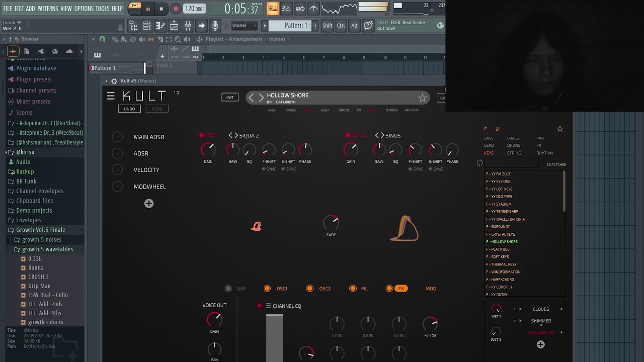Expand the growth 5 noises folder

(41, 240)
